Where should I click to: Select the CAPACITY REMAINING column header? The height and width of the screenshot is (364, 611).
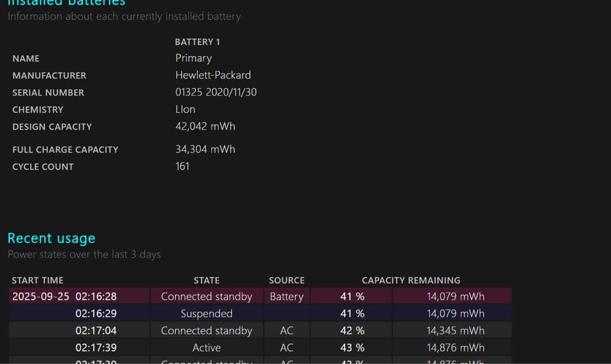pyautogui.click(x=411, y=280)
